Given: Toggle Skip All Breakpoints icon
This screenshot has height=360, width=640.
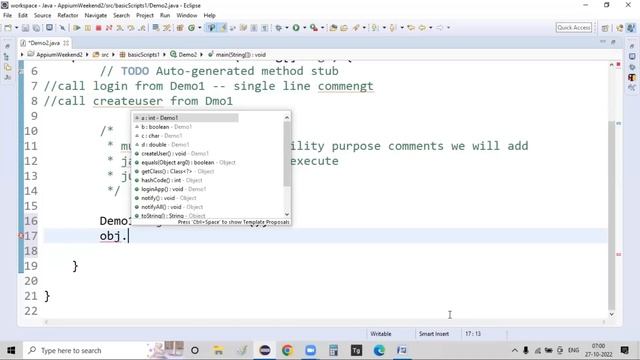Looking at the screenshot, I should tap(62, 28).
